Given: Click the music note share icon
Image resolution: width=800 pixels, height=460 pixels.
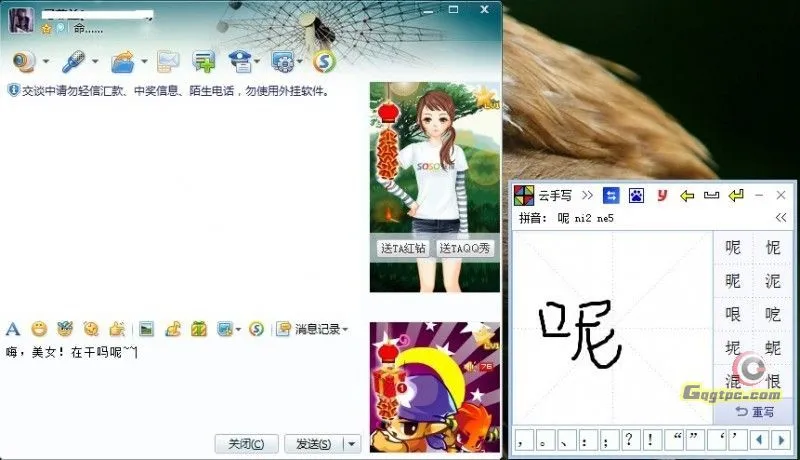Looking at the screenshot, I should [173, 329].
